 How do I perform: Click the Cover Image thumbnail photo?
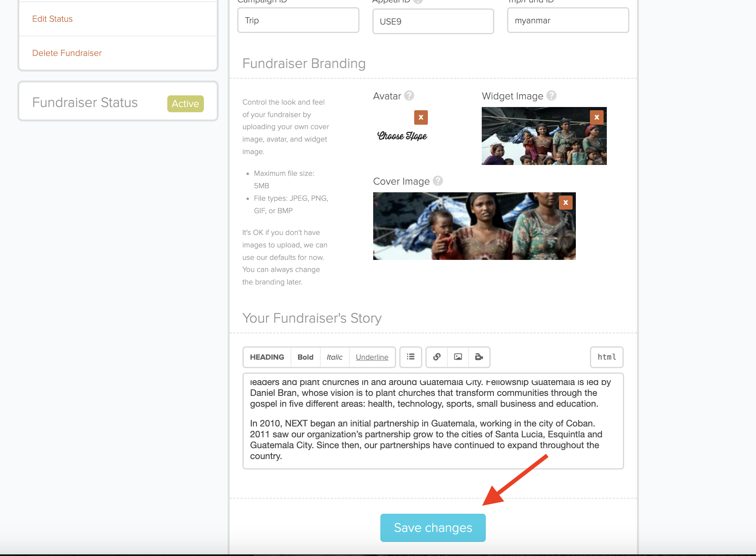pyautogui.click(x=475, y=226)
